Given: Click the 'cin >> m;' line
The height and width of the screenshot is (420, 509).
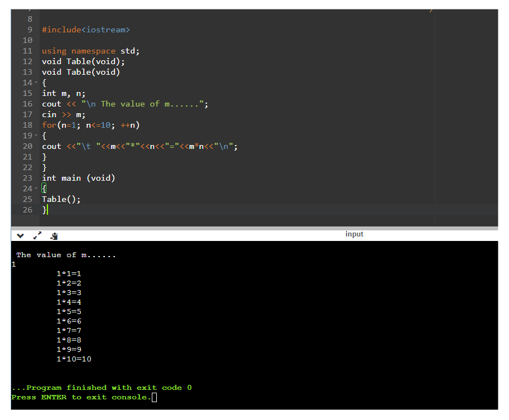Looking at the screenshot, I should [x=64, y=114].
